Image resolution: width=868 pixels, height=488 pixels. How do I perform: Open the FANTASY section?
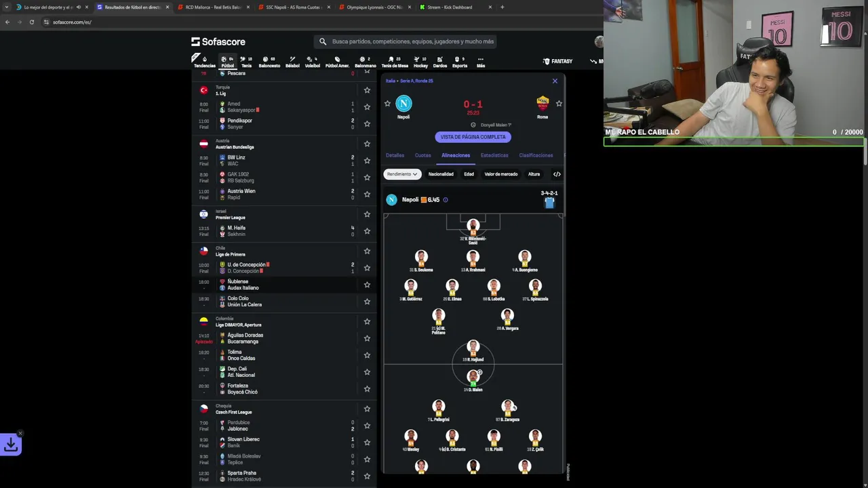point(558,61)
